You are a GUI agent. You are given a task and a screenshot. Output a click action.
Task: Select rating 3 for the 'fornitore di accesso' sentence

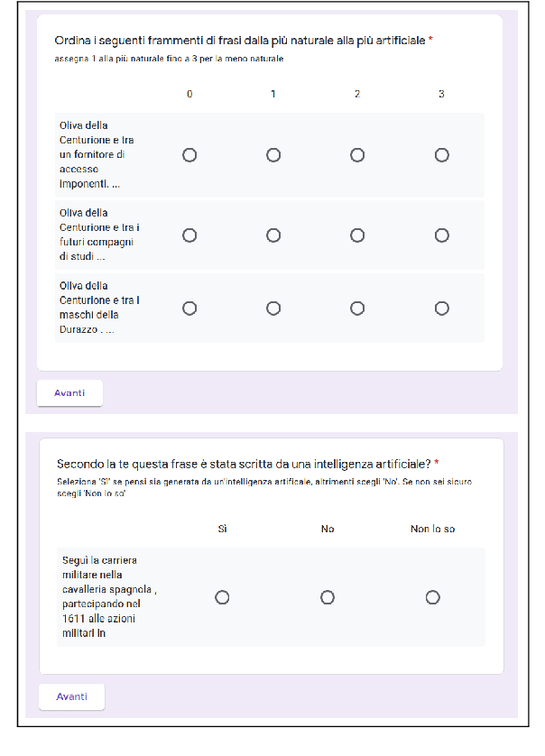click(x=441, y=154)
